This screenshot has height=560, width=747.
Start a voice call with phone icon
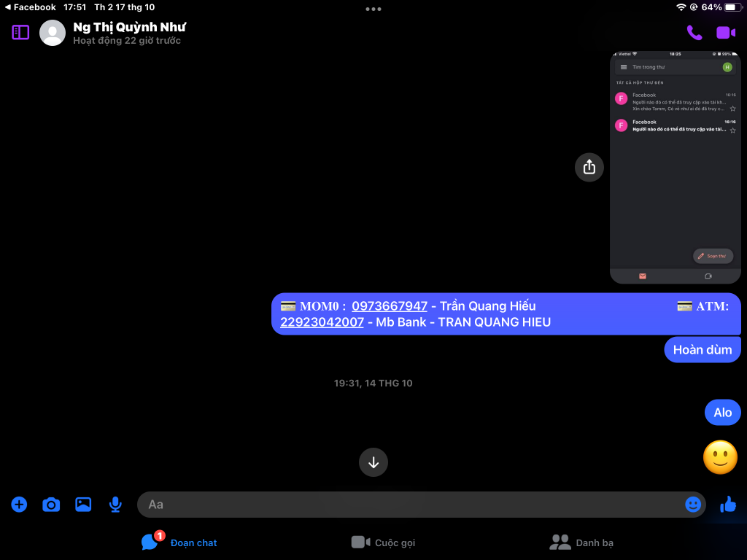[x=694, y=32]
